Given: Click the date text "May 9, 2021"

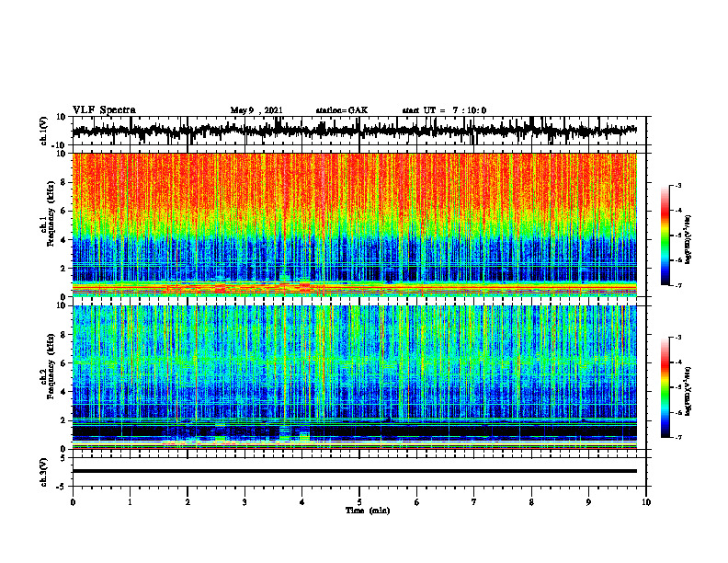Looking at the screenshot, I should [256, 110].
